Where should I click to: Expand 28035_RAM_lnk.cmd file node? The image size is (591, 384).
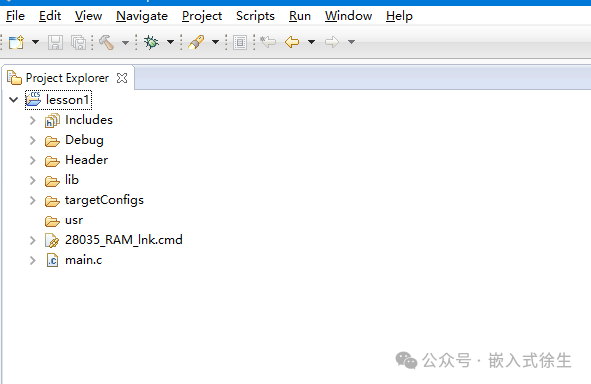point(32,240)
